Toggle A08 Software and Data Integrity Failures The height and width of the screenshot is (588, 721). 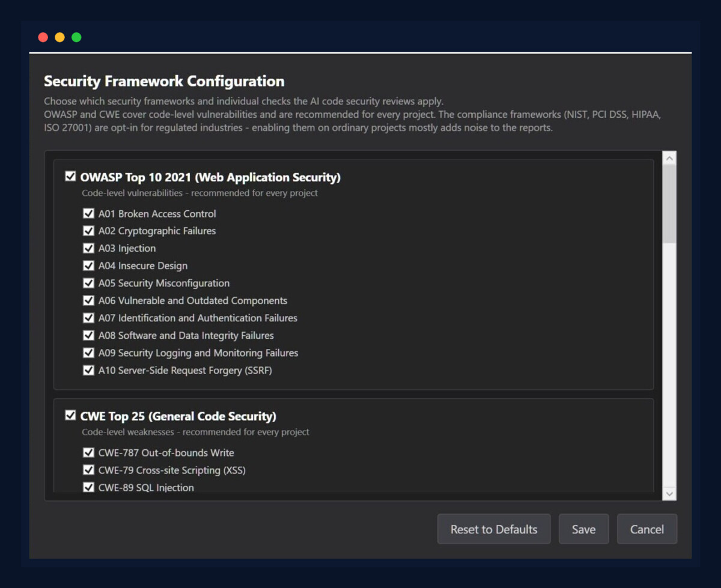88,335
